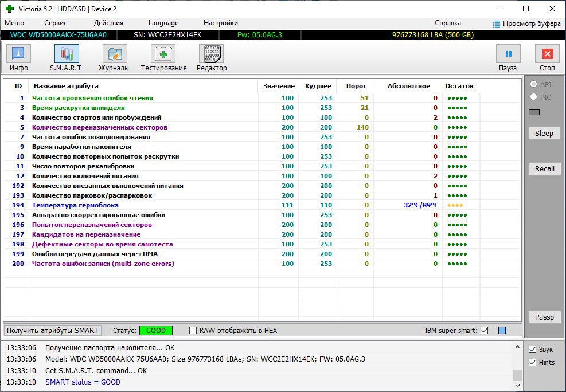Toggle the Hints checkbox
This screenshot has width=566, height=392.
[532, 362]
